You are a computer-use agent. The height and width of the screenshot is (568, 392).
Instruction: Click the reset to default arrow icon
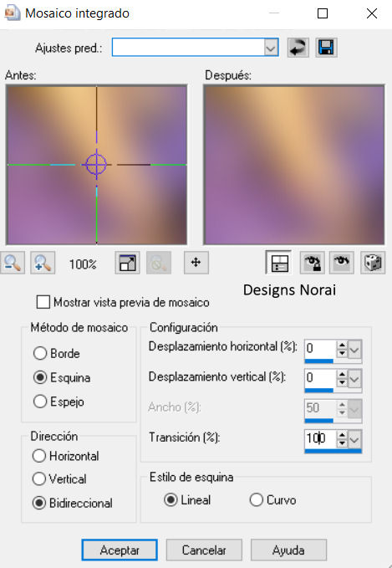click(x=298, y=48)
